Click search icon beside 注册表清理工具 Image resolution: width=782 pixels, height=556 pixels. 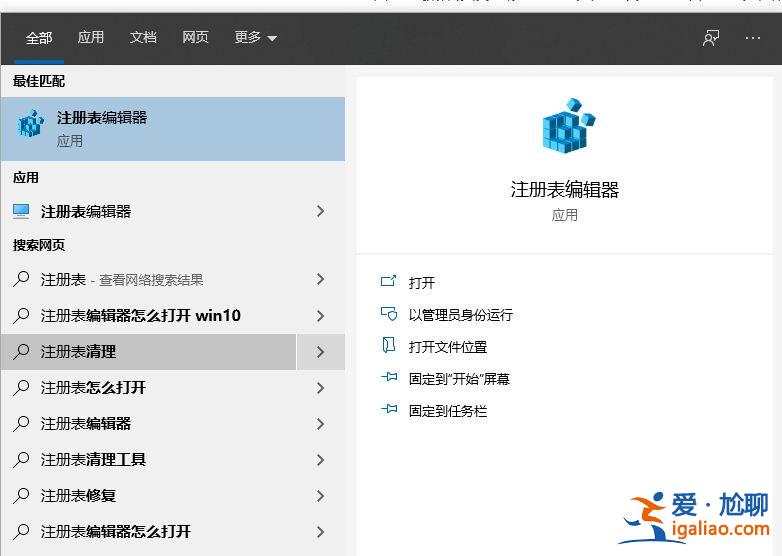click(x=21, y=459)
